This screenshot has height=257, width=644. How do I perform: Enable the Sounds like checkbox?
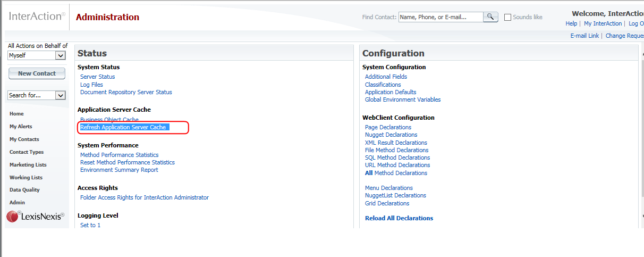[507, 17]
